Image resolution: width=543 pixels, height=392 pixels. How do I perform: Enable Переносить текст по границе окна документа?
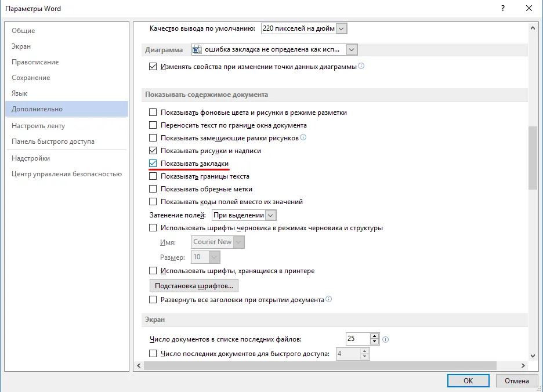tap(153, 125)
